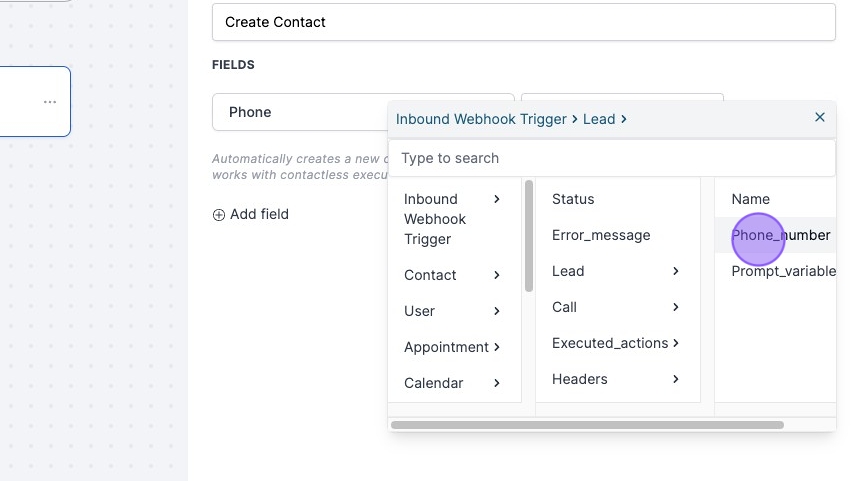Image resolution: width=860 pixels, height=481 pixels.
Task: Click the Create Contact name field
Action: (x=523, y=22)
